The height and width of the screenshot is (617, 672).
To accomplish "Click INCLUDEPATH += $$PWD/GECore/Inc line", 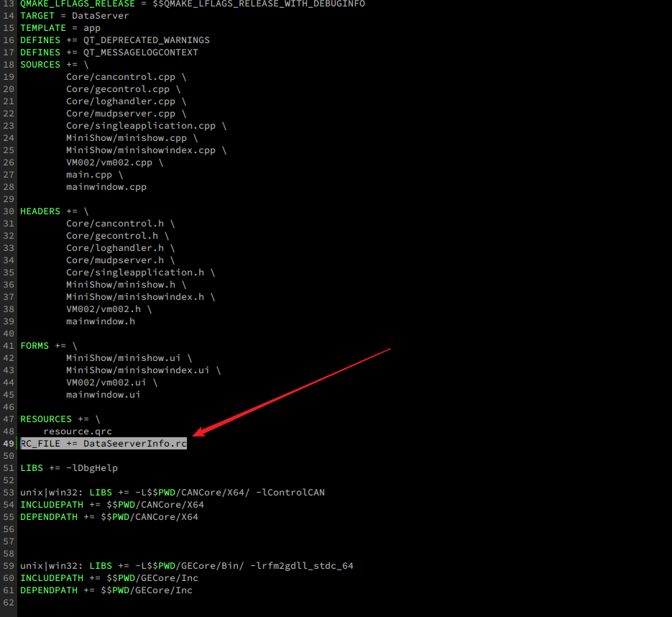I will [x=109, y=578].
